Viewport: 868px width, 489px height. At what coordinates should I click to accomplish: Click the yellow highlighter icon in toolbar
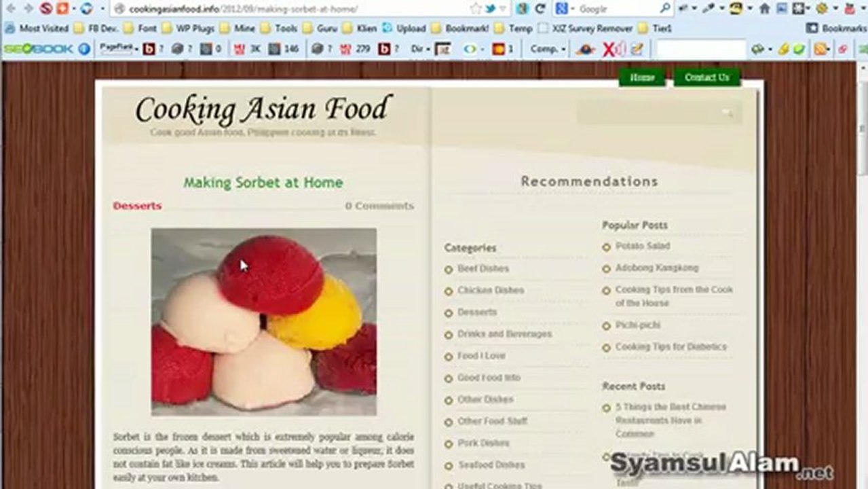point(783,49)
